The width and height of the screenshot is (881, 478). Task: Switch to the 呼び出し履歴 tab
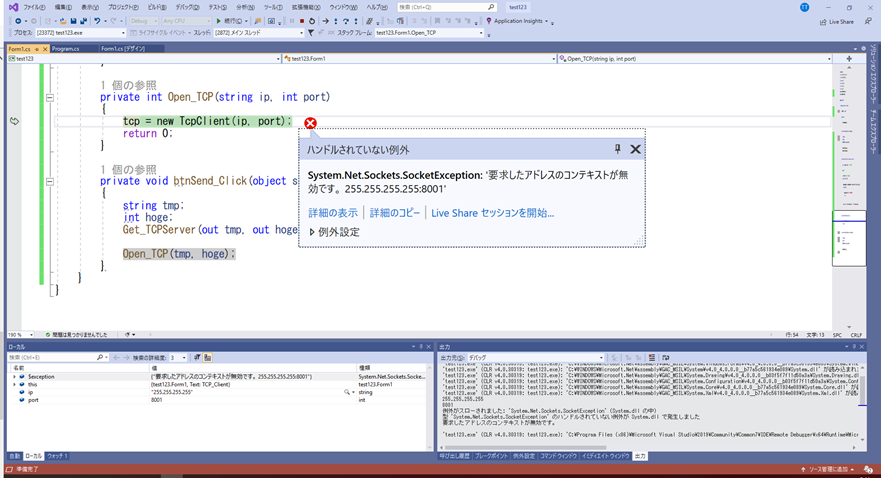pyautogui.click(x=455, y=456)
